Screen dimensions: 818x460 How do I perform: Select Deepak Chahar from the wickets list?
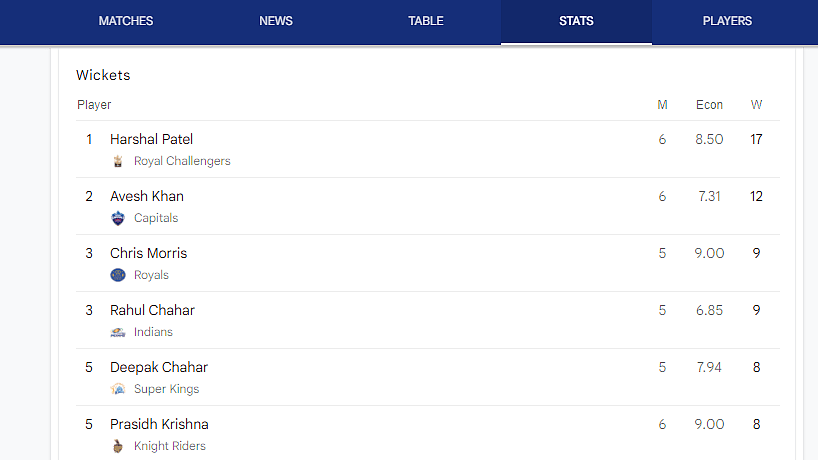(x=428, y=378)
